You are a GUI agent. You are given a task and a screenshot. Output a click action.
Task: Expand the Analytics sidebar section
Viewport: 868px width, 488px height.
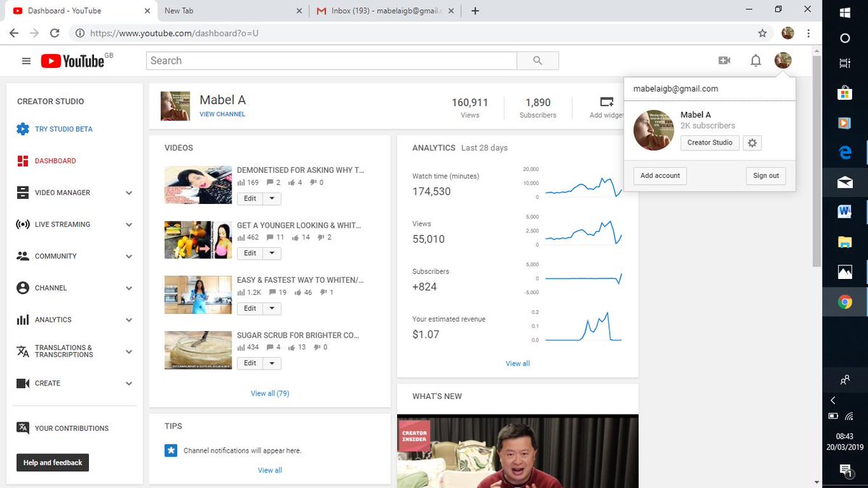click(129, 320)
